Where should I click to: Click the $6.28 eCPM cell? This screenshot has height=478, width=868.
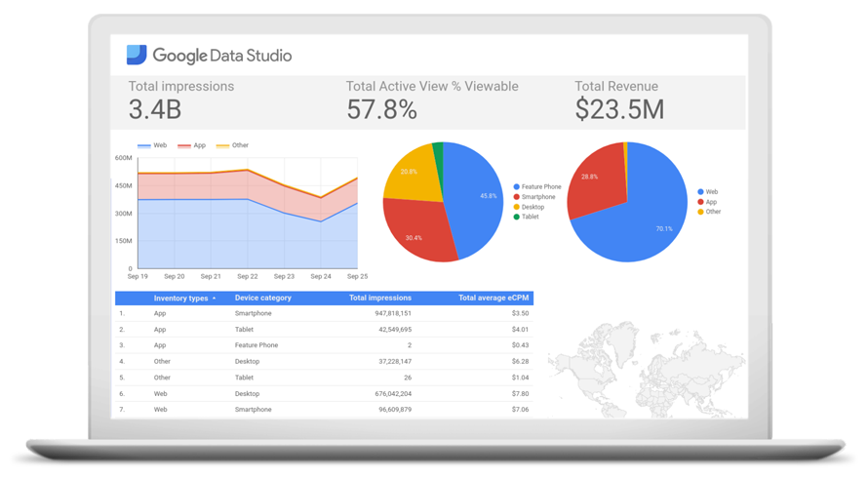pyautogui.click(x=521, y=361)
